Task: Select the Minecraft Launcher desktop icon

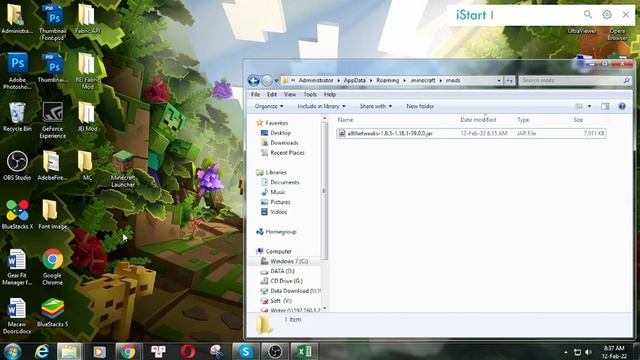Action: 123,169
